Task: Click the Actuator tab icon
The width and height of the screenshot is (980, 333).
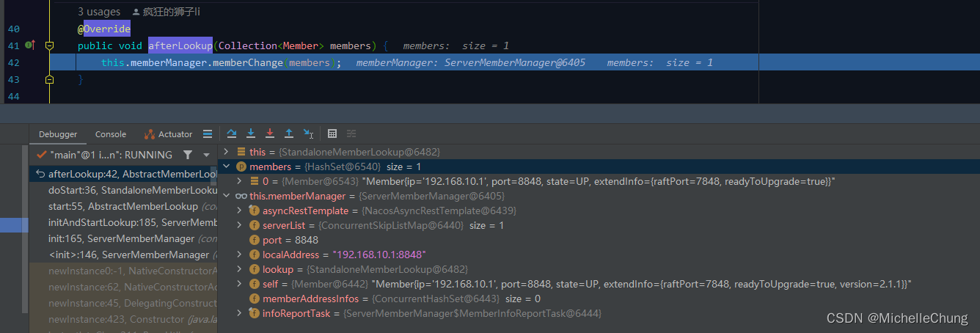Action: pyautogui.click(x=150, y=134)
